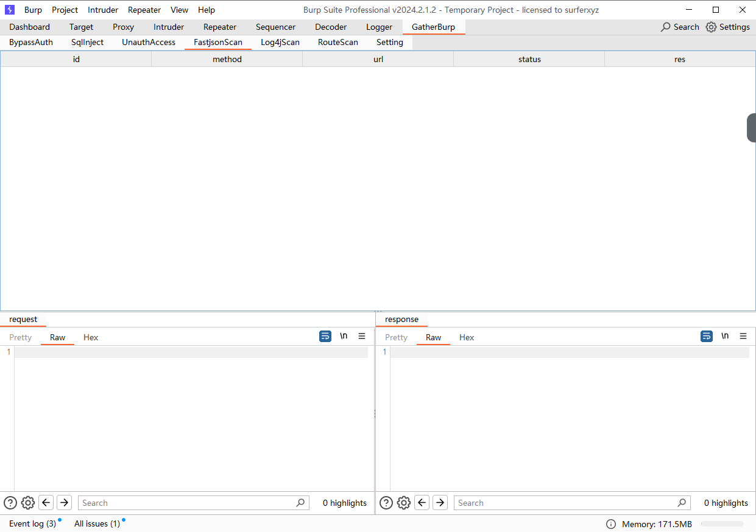The image size is (756, 532).
Task: Click magnifier icon in response search box
Action: pyautogui.click(x=682, y=503)
